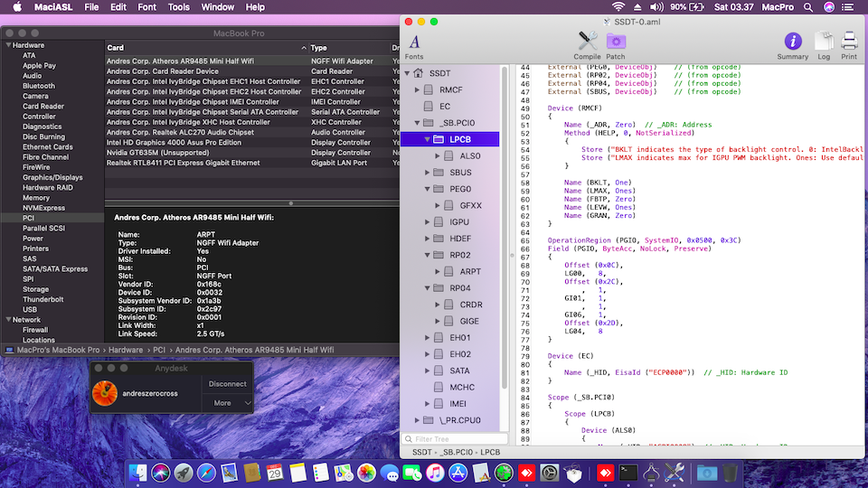
Task: Open Notification Center list icon
Action: tap(847, 7)
